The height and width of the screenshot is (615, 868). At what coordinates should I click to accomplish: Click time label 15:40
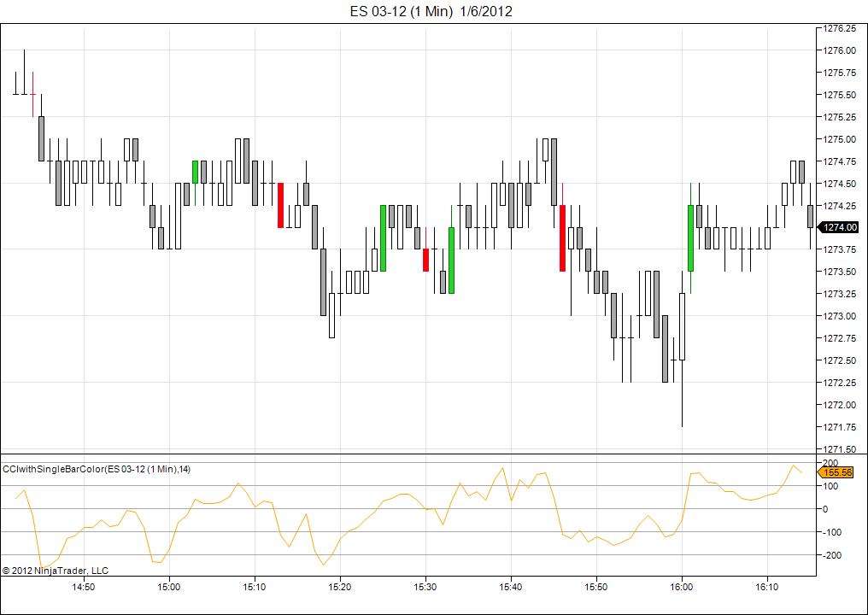click(511, 586)
